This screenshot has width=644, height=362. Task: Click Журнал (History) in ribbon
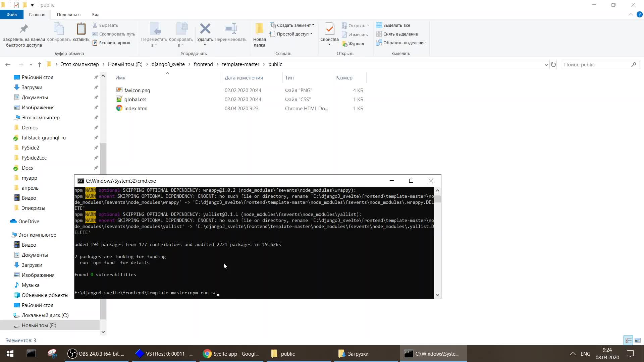(x=353, y=44)
